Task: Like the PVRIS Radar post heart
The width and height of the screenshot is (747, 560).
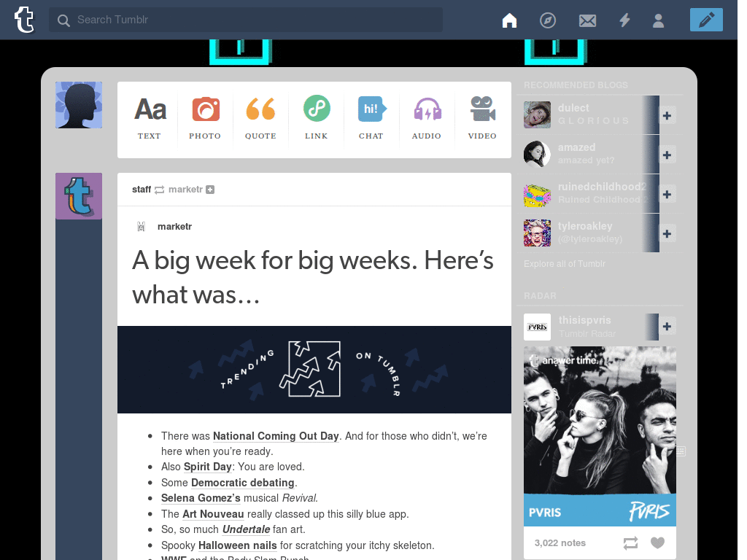Action: coord(657,542)
